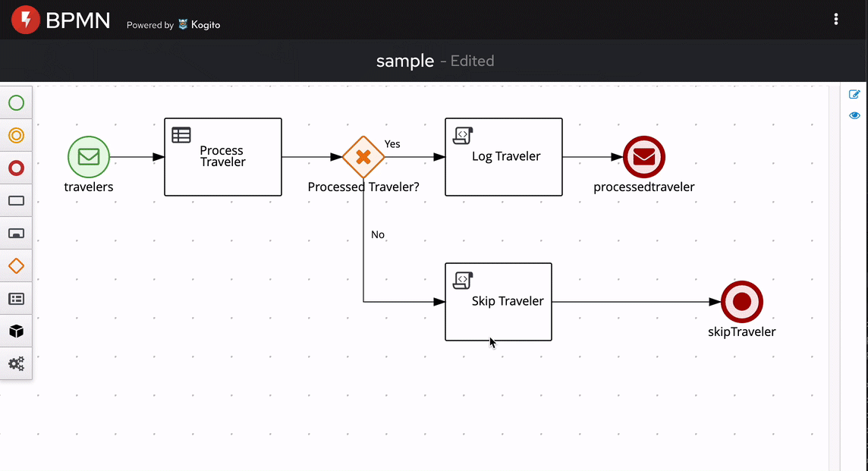Screen dimensions: 868x471
Task: Toggle the Explore Diagram eye icon
Action: [854, 116]
